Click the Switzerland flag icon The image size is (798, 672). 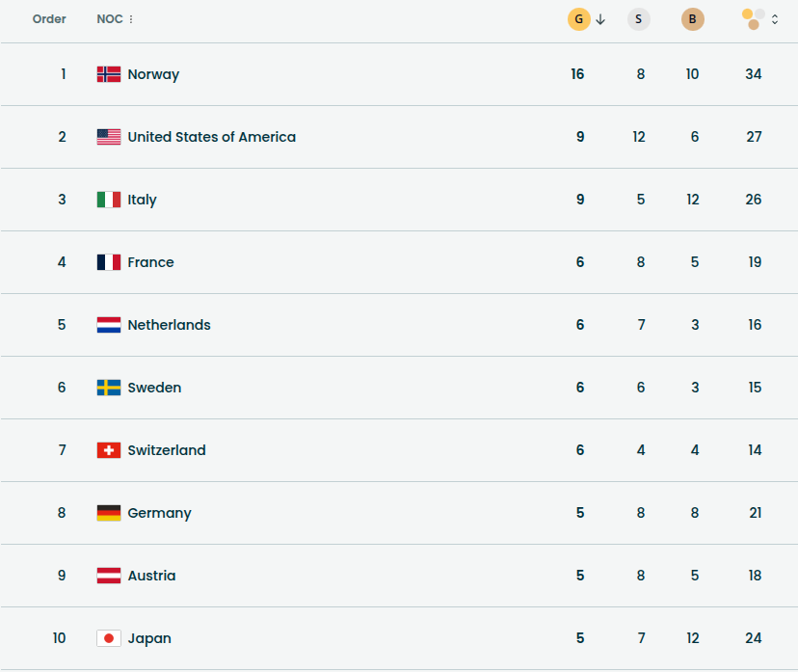tap(109, 450)
